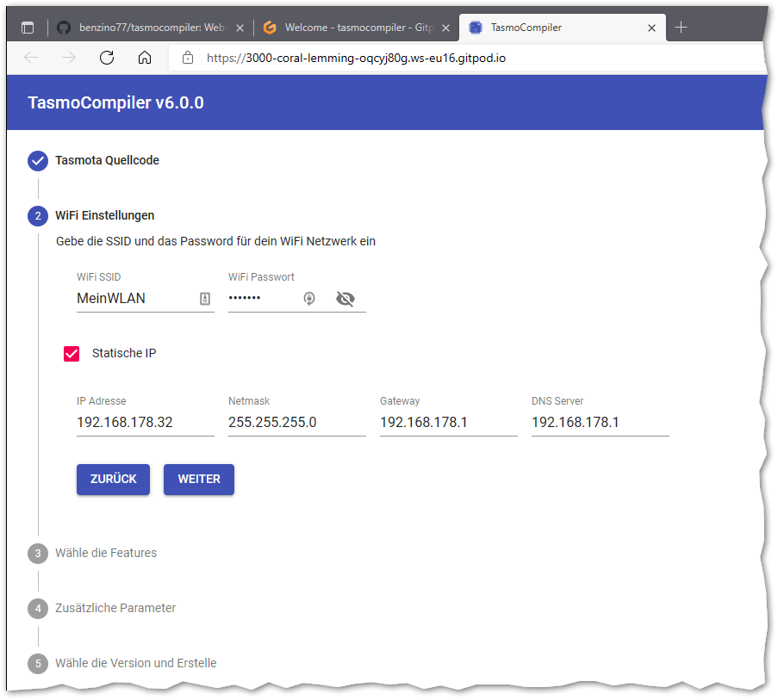
Task: Uncheck the Statische IP checkbox
Action: [x=72, y=354]
